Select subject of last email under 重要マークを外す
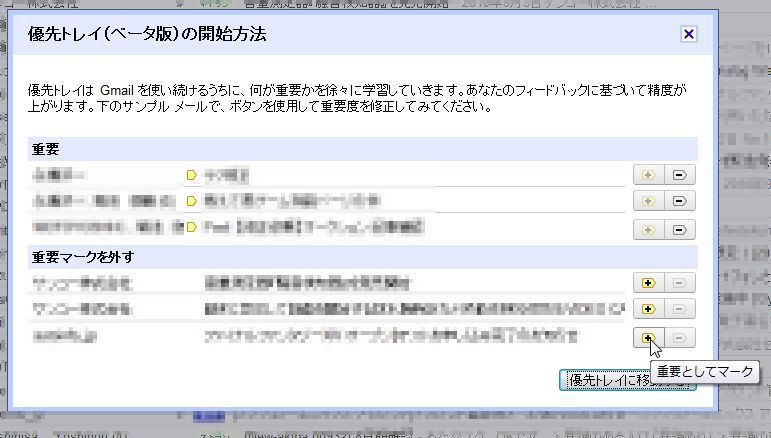The height and width of the screenshot is (438, 771). click(391, 336)
